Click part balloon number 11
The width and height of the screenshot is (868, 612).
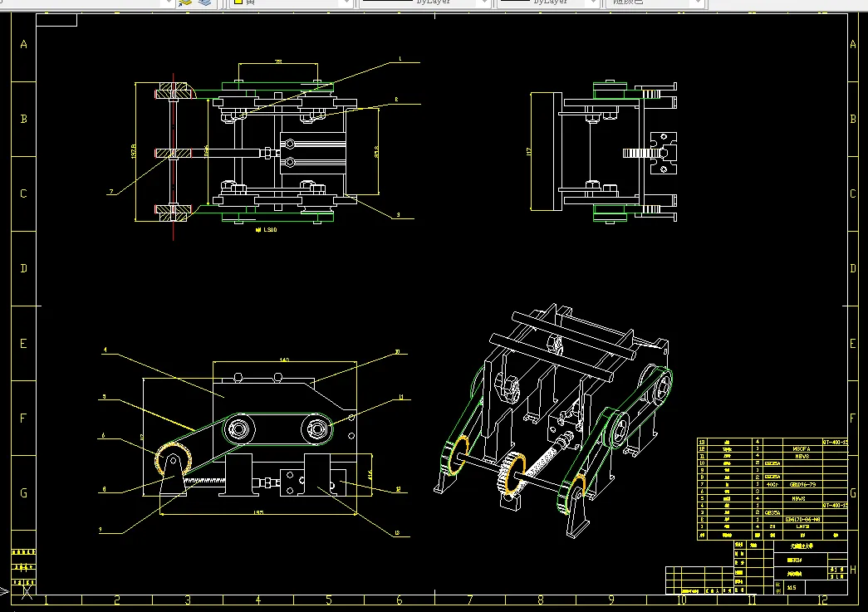coord(401,397)
